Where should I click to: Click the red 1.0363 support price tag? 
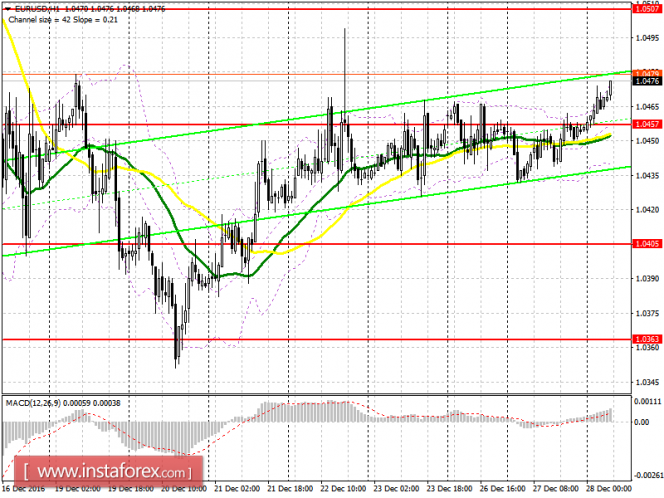tap(647, 339)
